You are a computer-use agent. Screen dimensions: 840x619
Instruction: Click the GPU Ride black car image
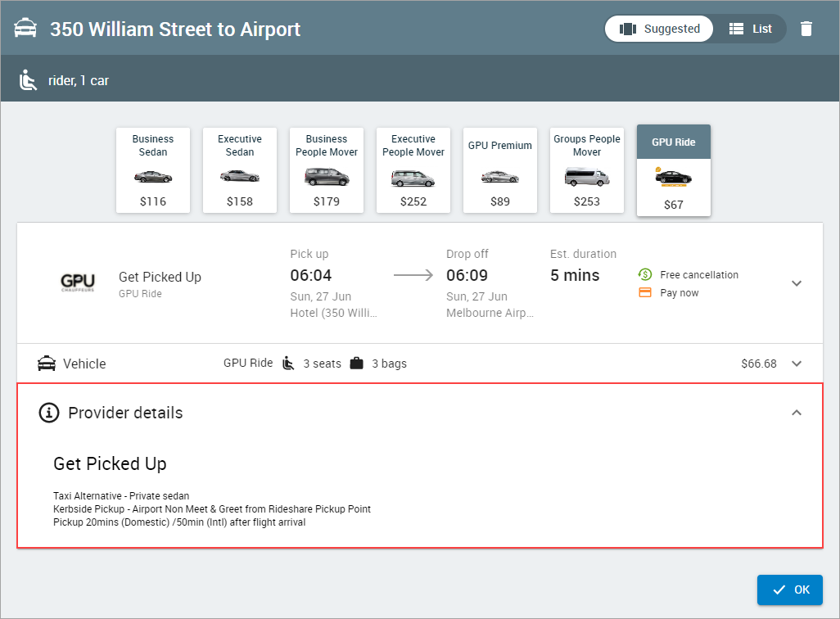(x=674, y=177)
